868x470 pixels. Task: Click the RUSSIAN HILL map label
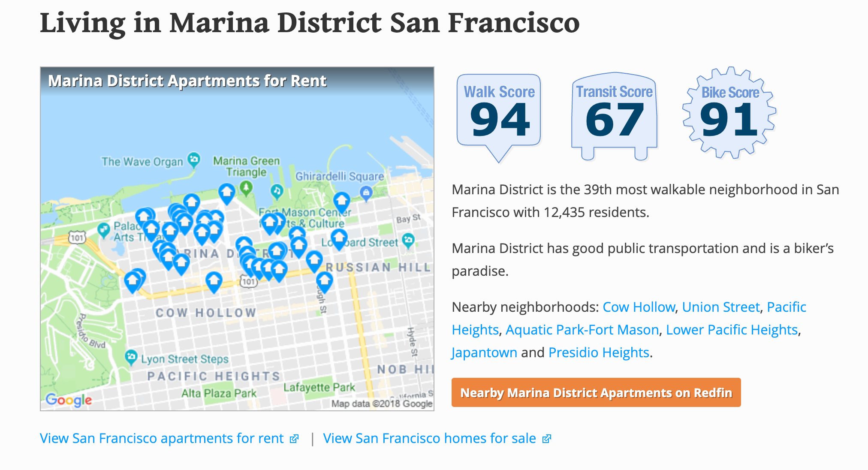click(x=378, y=268)
